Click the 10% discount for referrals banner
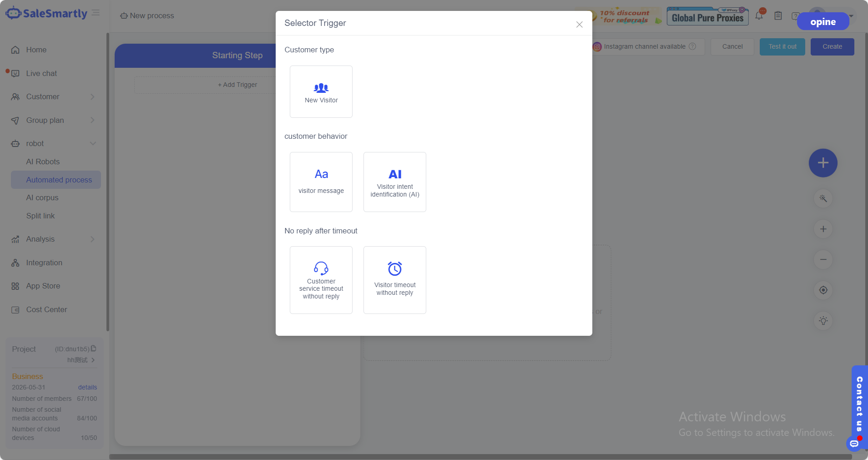Image resolution: width=868 pixels, height=460 pixels. (x=626, y=16)
